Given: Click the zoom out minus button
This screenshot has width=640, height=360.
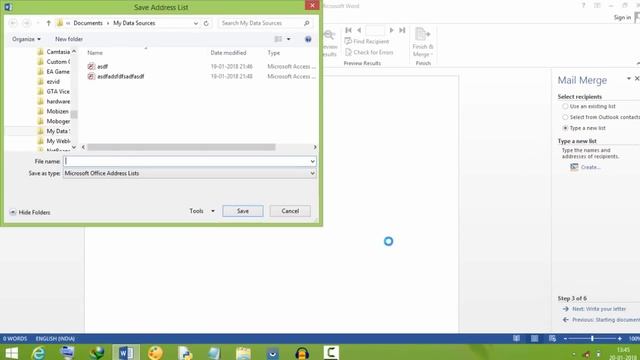Looking at the screenshot, I should tap(565, 338).
